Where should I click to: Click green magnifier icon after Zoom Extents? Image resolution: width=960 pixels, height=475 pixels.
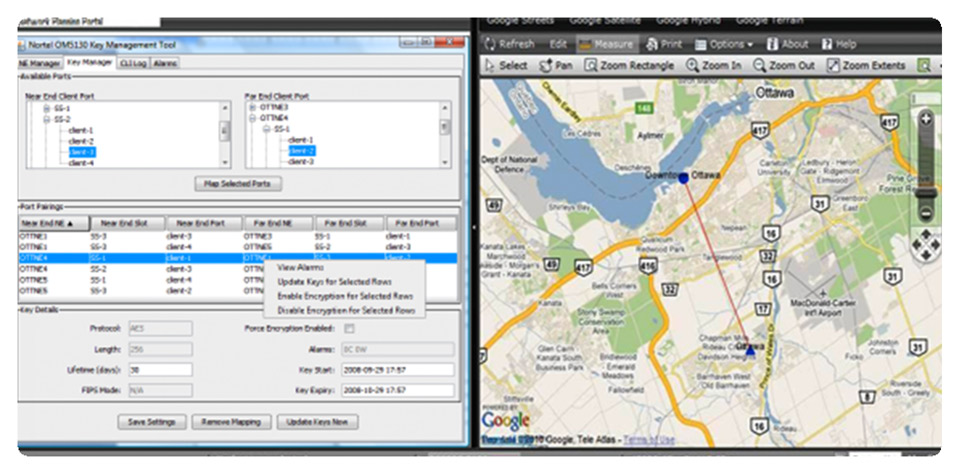point(924,65)
